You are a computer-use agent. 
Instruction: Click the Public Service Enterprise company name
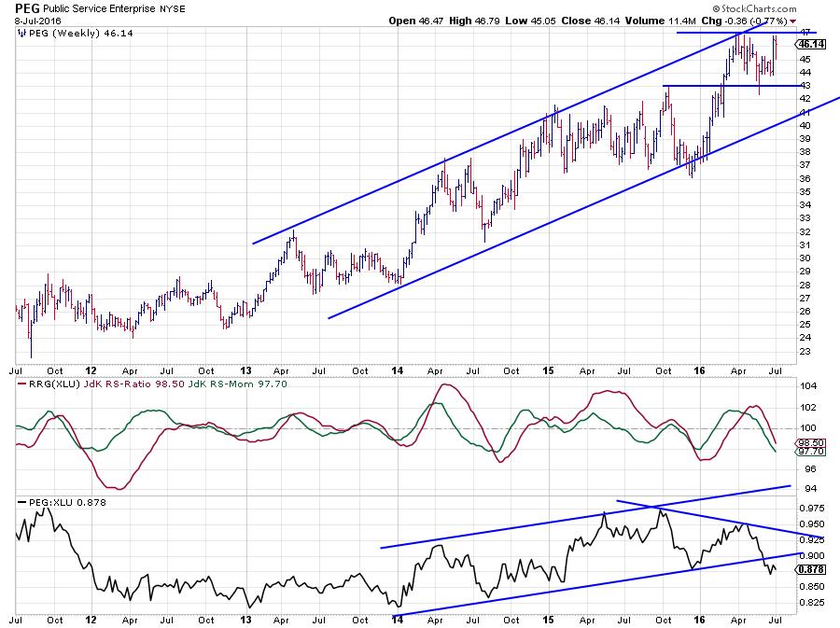point(99,8)
